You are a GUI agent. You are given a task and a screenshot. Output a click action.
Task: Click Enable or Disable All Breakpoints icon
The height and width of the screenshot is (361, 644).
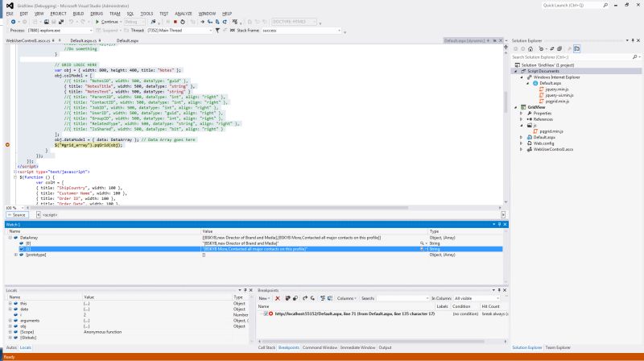[295, 298]
